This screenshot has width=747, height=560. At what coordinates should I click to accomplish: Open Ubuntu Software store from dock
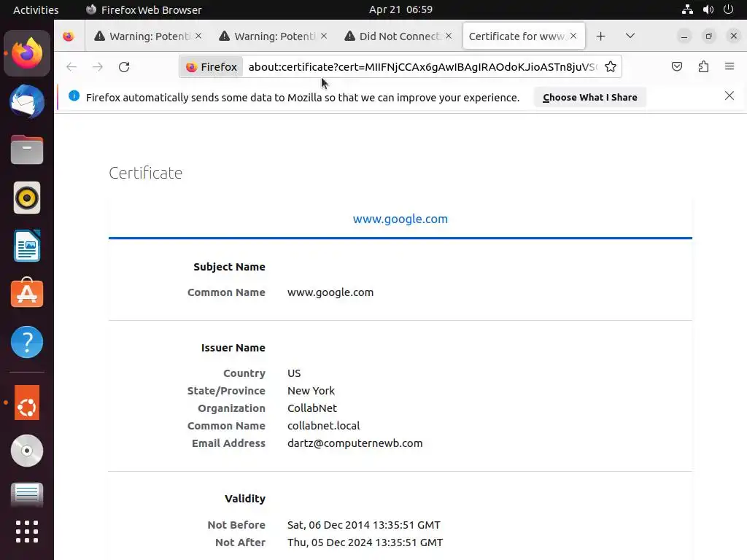click(27, 293)
